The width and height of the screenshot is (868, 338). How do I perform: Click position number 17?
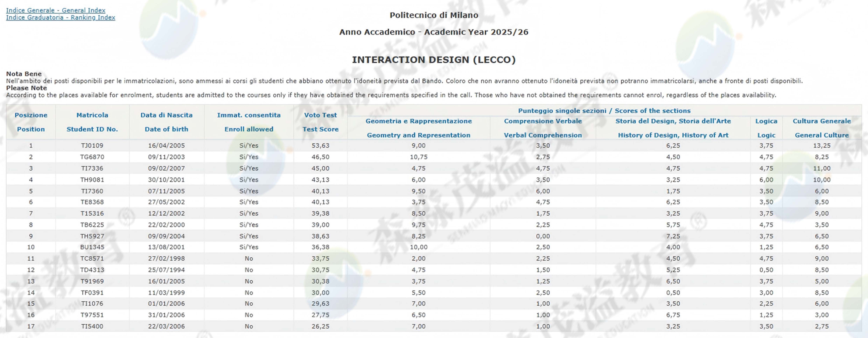(x=31, y=327)
